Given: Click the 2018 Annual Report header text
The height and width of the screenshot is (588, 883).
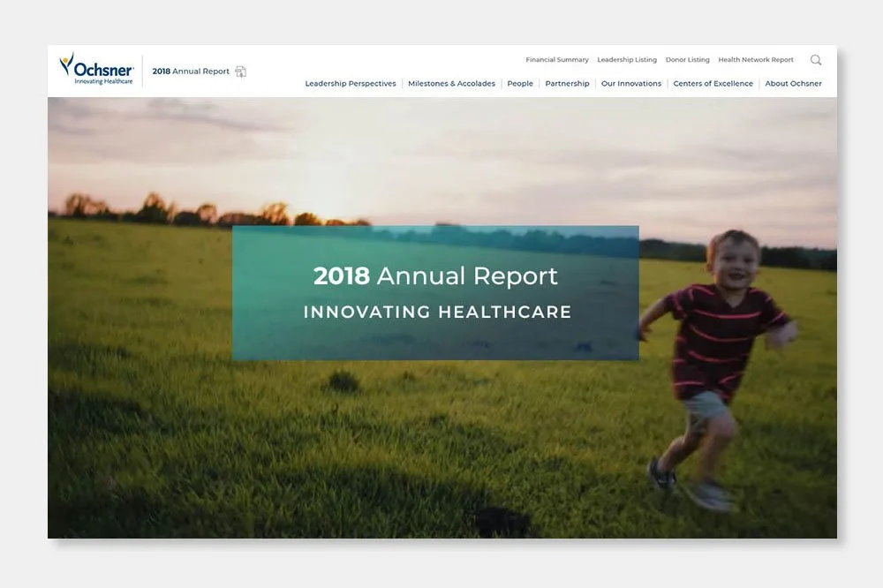Looking at the screenshot, I should (191, 70).
